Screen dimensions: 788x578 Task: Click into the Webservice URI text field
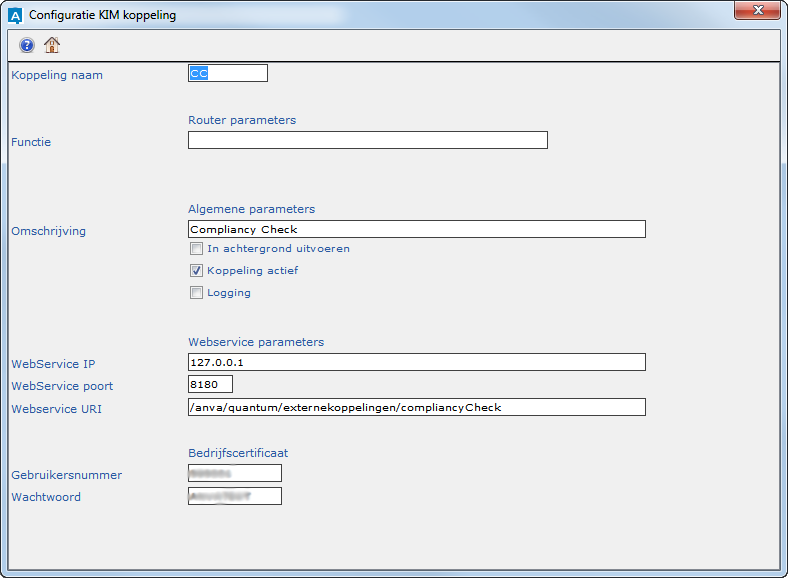[x=416, y=408]
